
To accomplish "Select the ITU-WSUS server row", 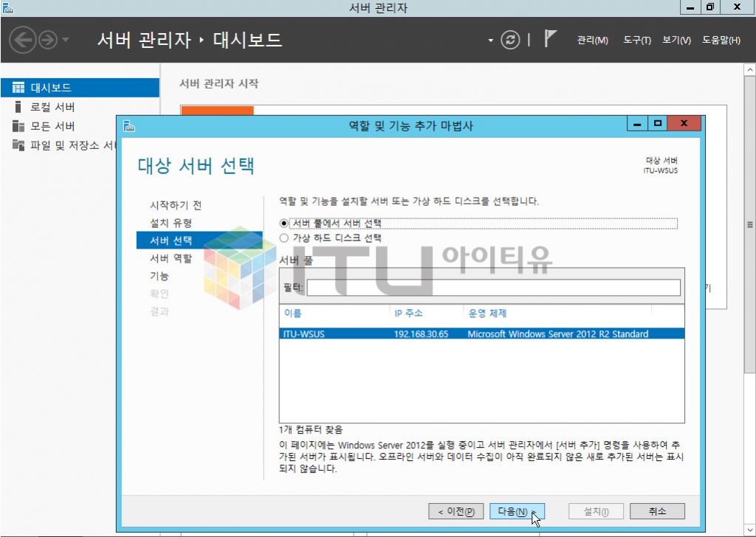I will click(x=481, y=334).
